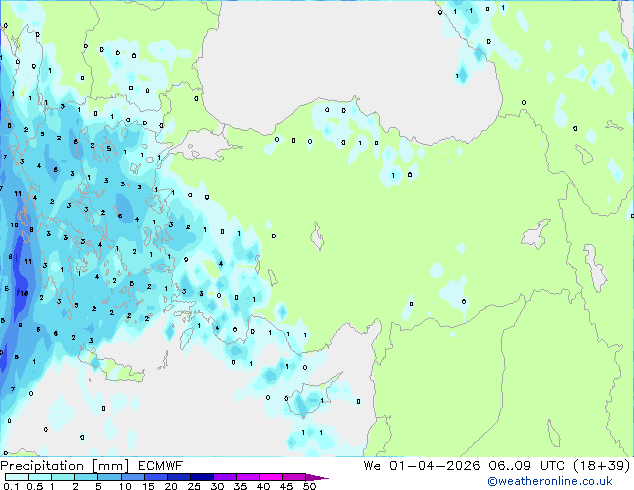The width and height of the screenshot is (634, 490).
Task: Pick the 1–2 mm legend color swatch
Action: 63,477
